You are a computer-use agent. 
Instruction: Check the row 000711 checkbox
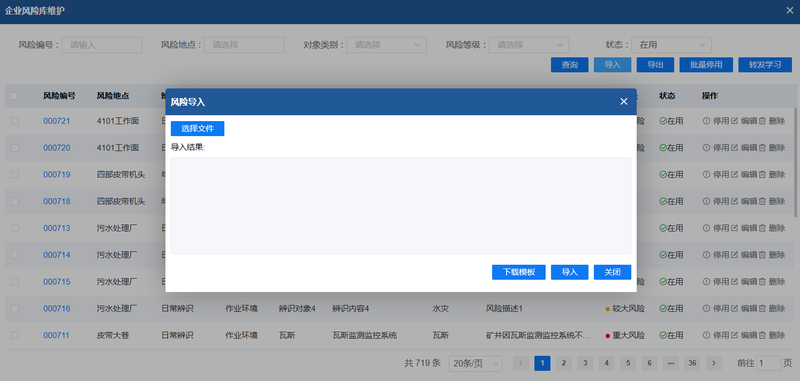15,335
